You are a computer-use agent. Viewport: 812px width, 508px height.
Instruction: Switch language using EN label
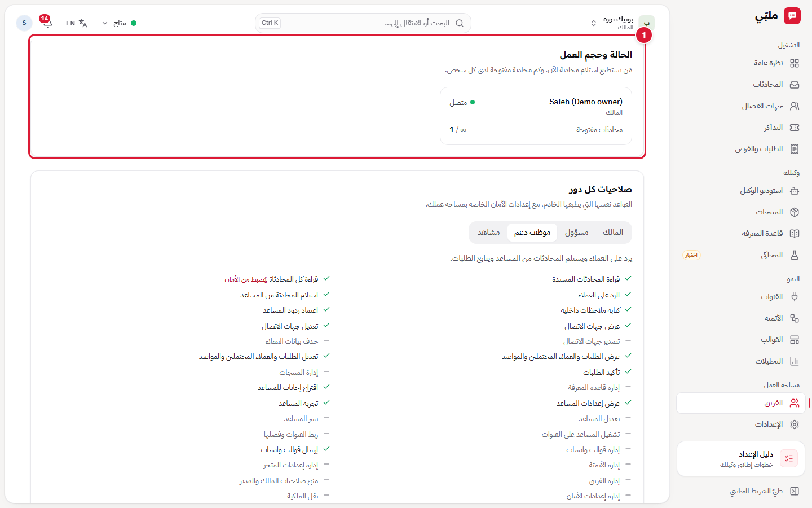70,23
